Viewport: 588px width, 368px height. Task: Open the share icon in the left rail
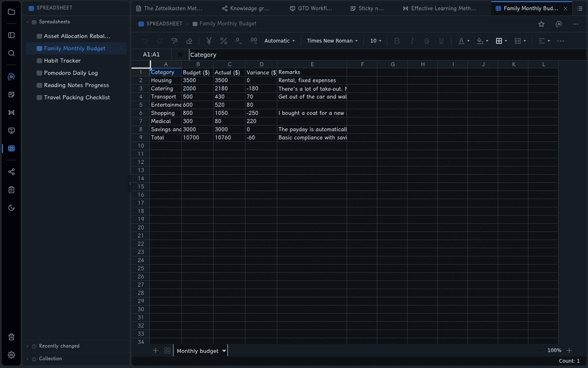[11, 172]
